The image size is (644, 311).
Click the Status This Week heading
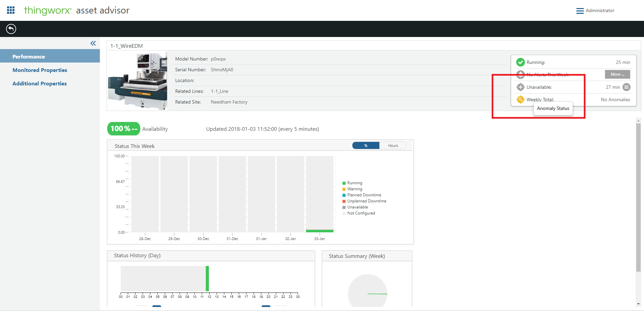click(135, 146)
